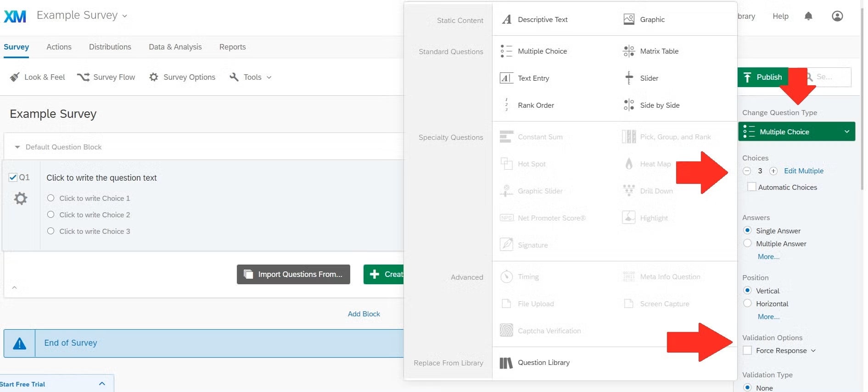Choose the Descriptive Text question type
Screen dimensions: 868x392
535,19
